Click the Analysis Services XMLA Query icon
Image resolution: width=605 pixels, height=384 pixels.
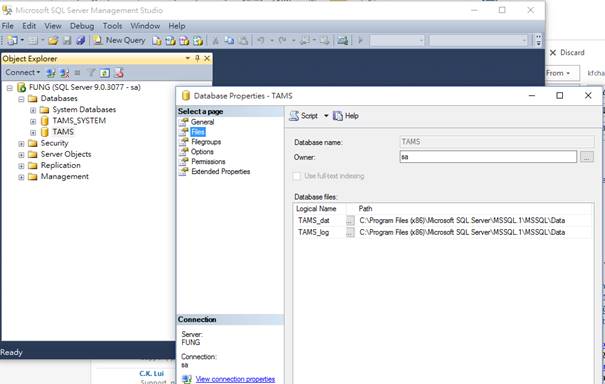click(x=198, y=41)
